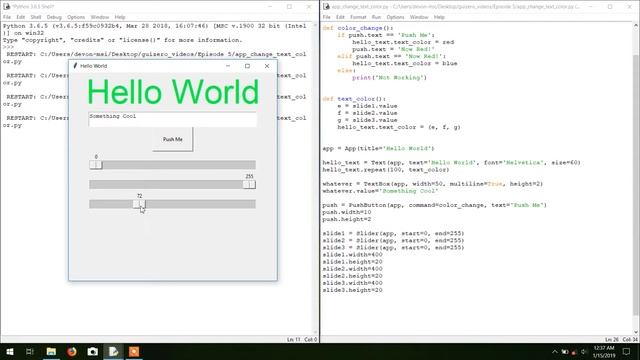Screen dimensions: 640x360
Task: Click the 'Type "copyright"' line in shell
Action: (122, 40)
